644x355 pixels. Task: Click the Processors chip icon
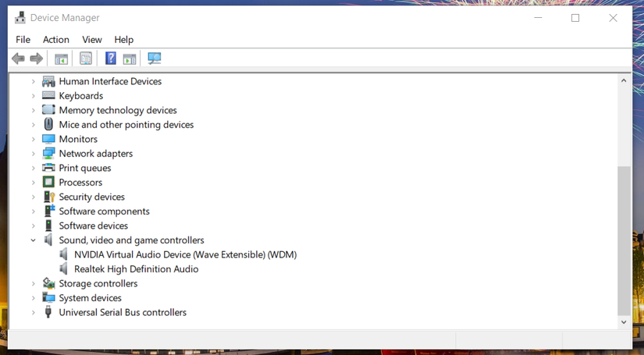click(48, 183)
